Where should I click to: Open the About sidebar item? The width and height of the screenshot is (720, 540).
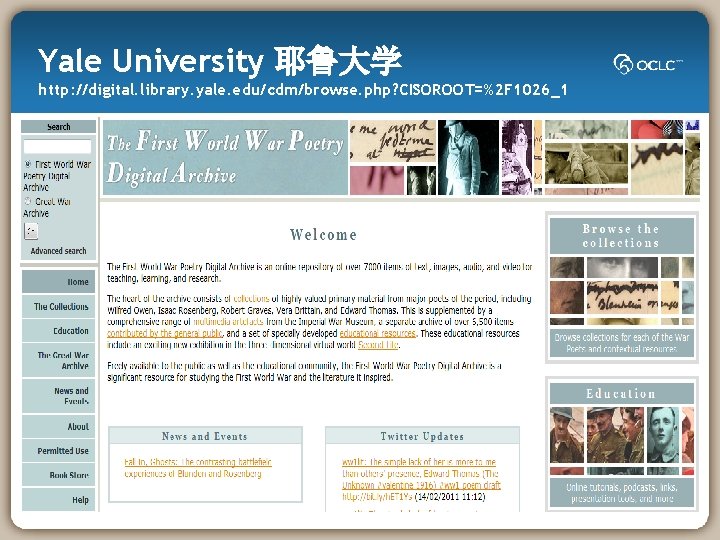point(59,427)
